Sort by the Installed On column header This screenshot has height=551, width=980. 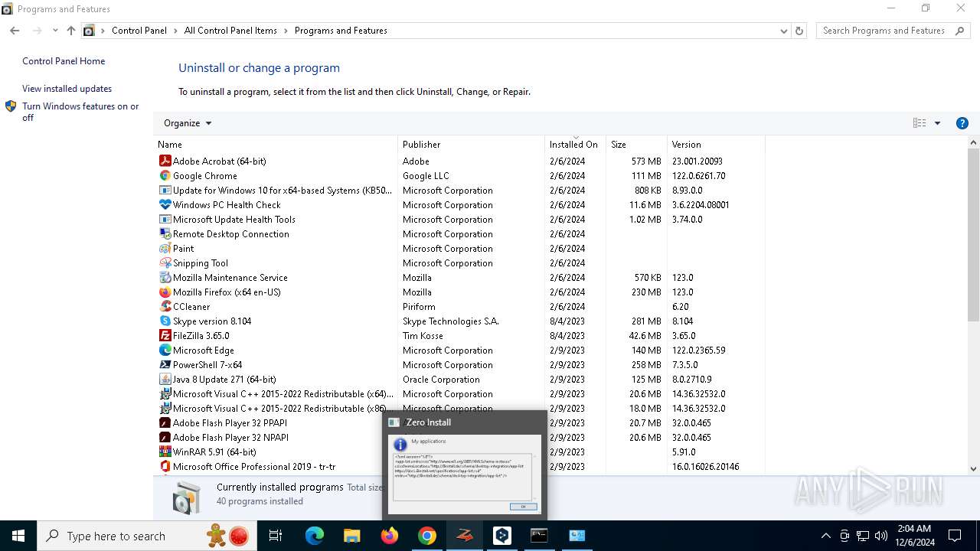[x=575, y=144]
